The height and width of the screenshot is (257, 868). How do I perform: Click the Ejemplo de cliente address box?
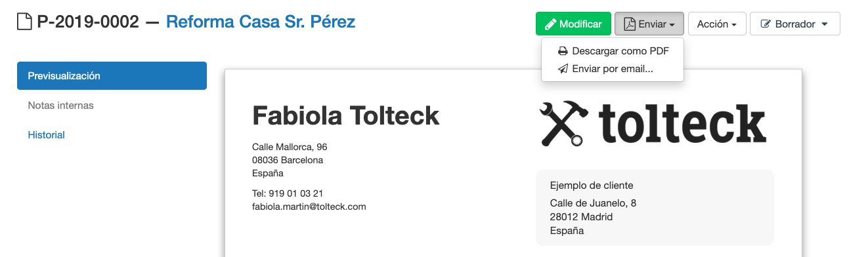tap(655, 208)
